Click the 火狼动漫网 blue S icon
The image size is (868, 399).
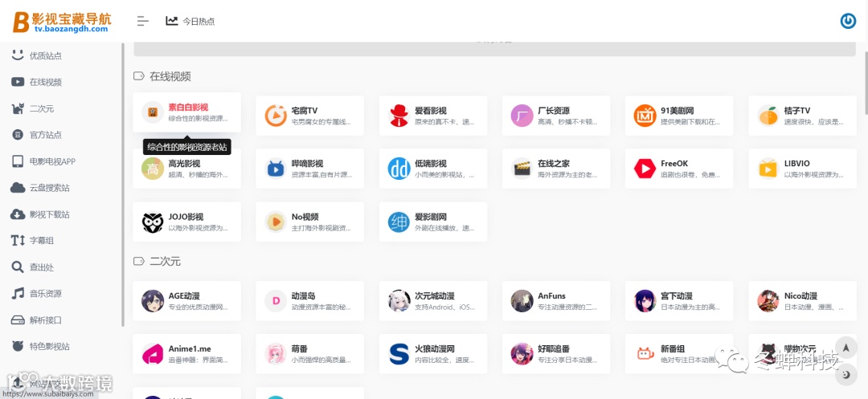[x=399, y=354]
